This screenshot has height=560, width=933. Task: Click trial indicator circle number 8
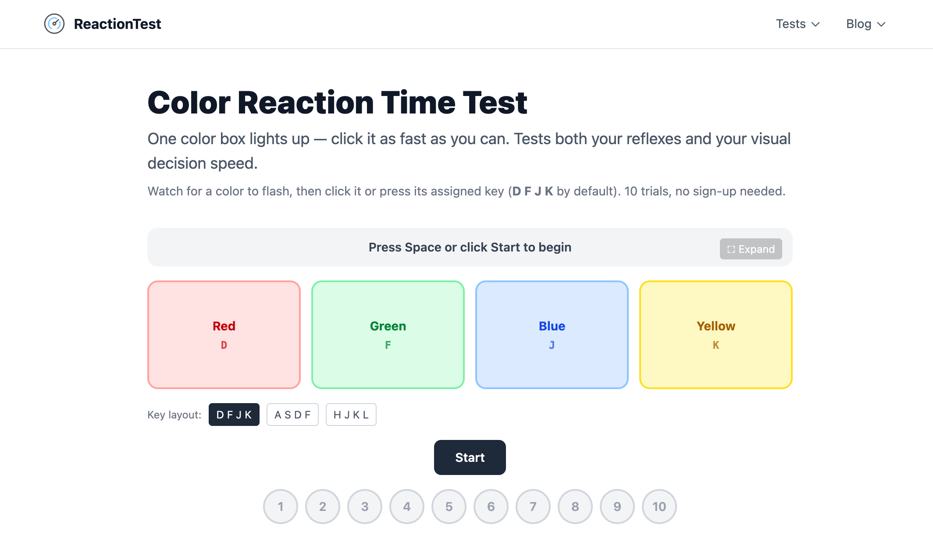[575, 507]
